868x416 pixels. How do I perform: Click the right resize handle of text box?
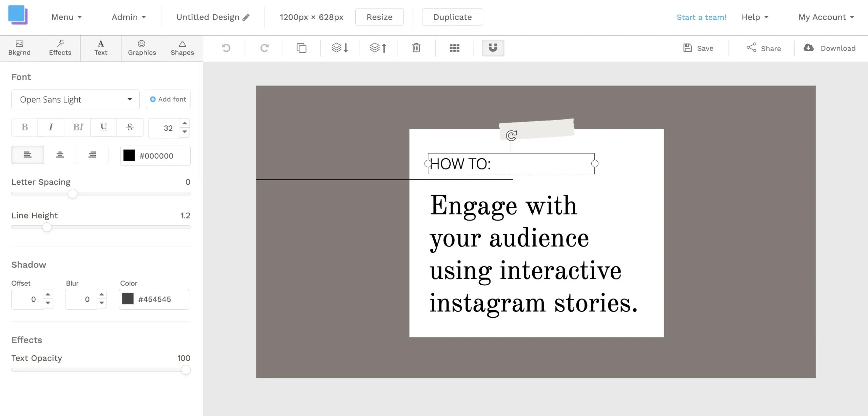594,164
